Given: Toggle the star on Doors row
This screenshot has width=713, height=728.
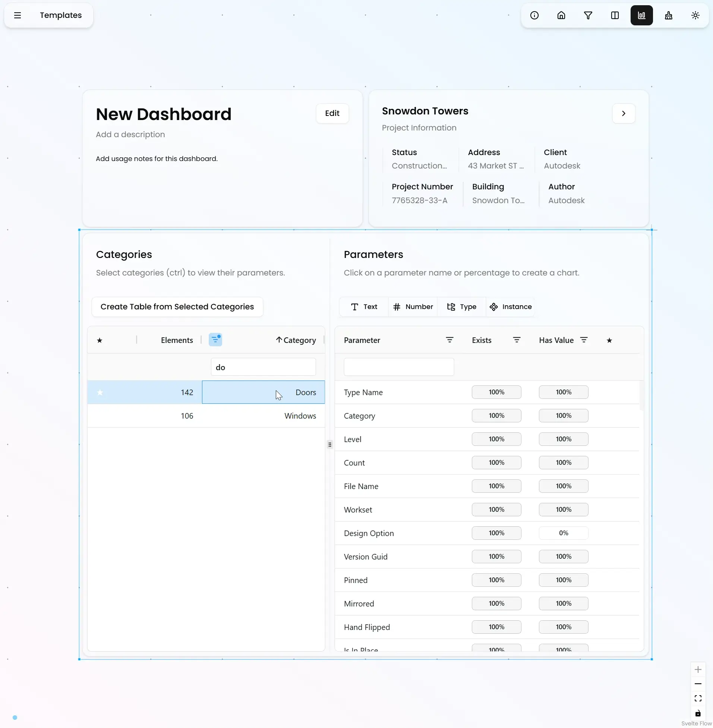Looking at the screenshot, I should click(x=100, y=392).
